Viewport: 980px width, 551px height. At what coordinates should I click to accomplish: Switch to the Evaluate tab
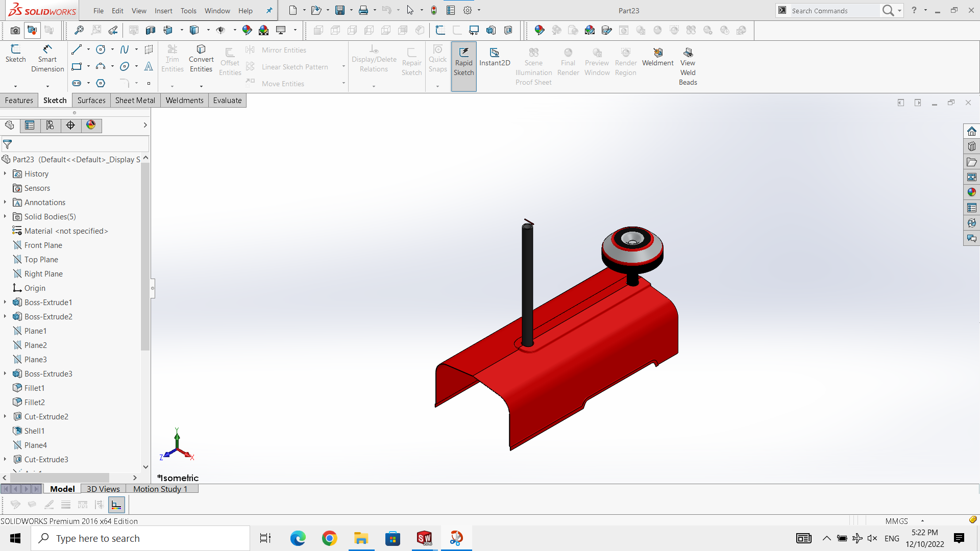[x=227, y=101]
